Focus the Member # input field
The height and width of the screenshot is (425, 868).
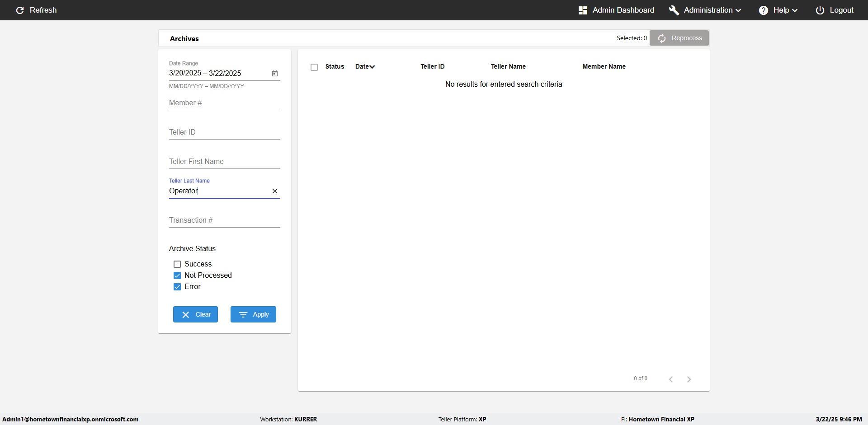pos(225,103)
